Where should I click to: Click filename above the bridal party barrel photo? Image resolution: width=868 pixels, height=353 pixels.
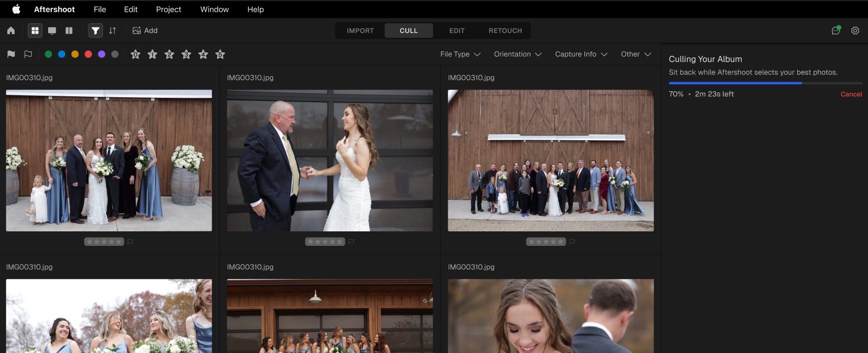point(30,78)
